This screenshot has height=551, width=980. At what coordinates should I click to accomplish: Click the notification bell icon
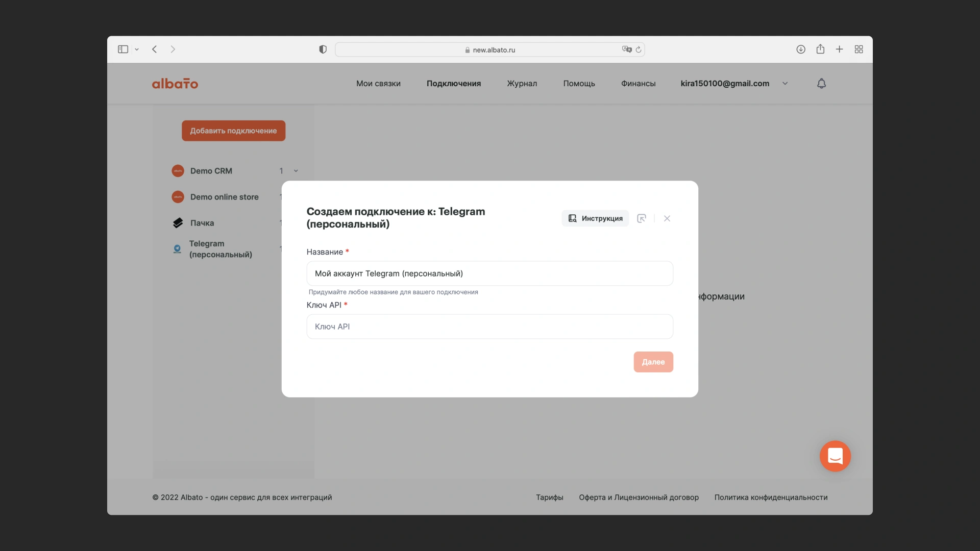[x=821, y=84]
